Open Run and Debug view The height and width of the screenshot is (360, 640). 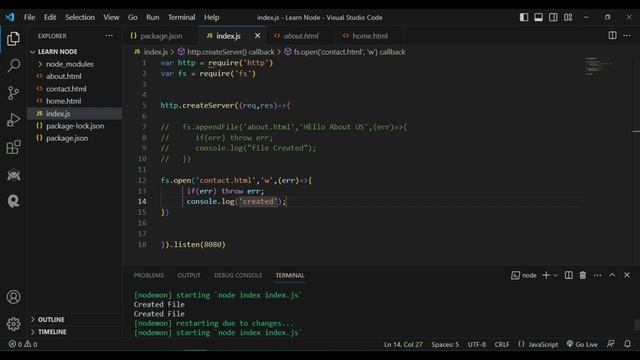tap(13, 120)
